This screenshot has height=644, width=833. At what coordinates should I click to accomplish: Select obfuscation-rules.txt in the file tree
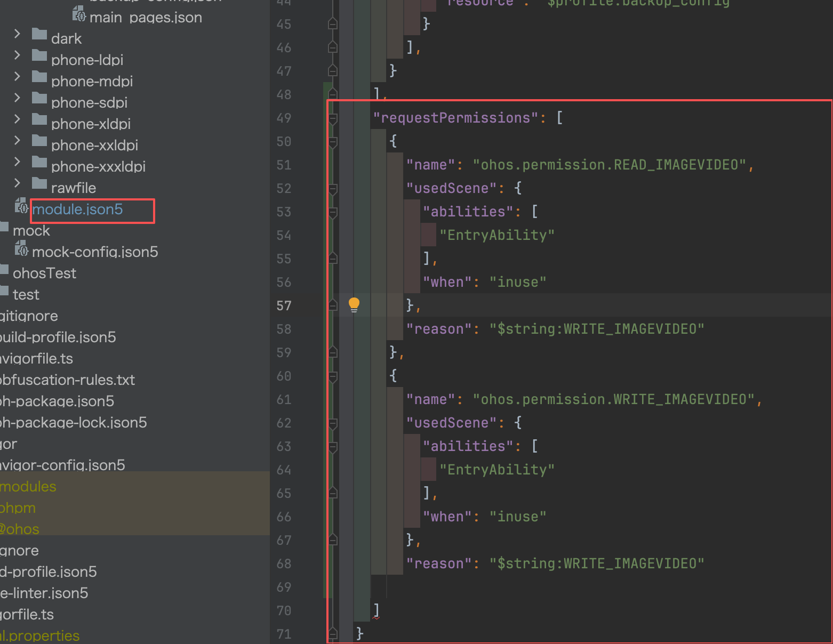(x=67, y=380)
